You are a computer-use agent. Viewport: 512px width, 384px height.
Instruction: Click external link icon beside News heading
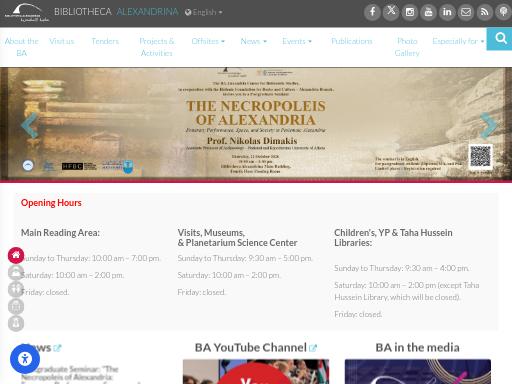click(57, 348)
